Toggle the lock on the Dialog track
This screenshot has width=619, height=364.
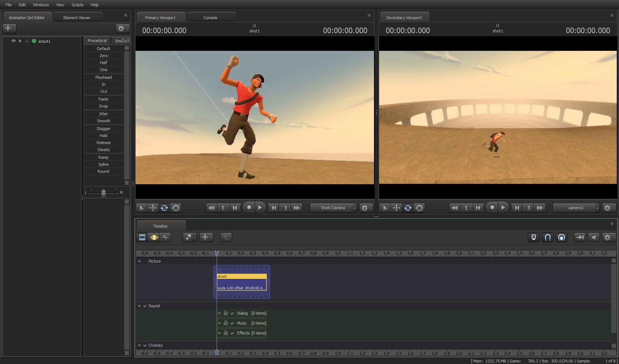click(x=226, y=313)
